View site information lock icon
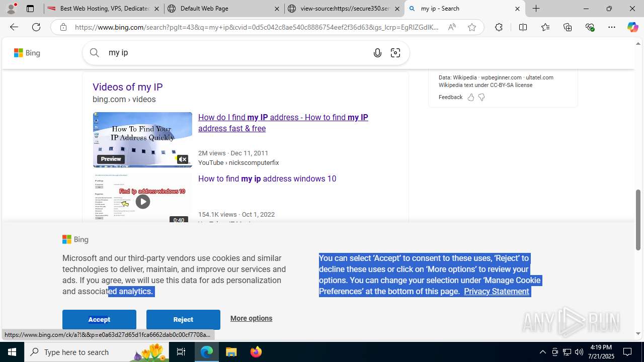Image resolution: width=644 pixels, height=362 pixels. tap(63, 27)
